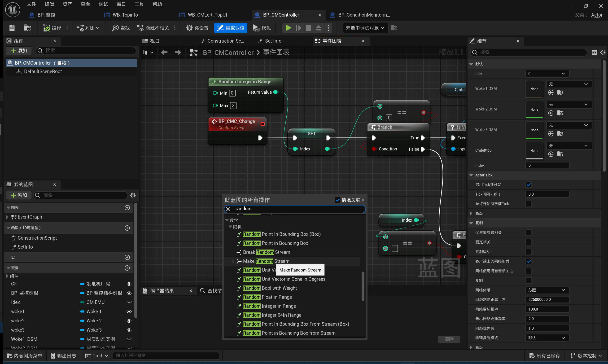Click the browse to asset icon
Screen dimensions: 608x364
pos(27,28)
